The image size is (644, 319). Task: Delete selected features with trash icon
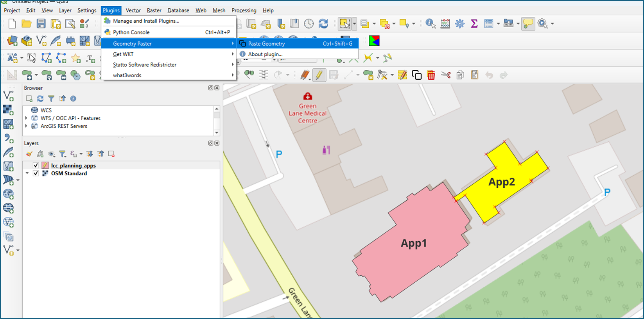[431, 75]
